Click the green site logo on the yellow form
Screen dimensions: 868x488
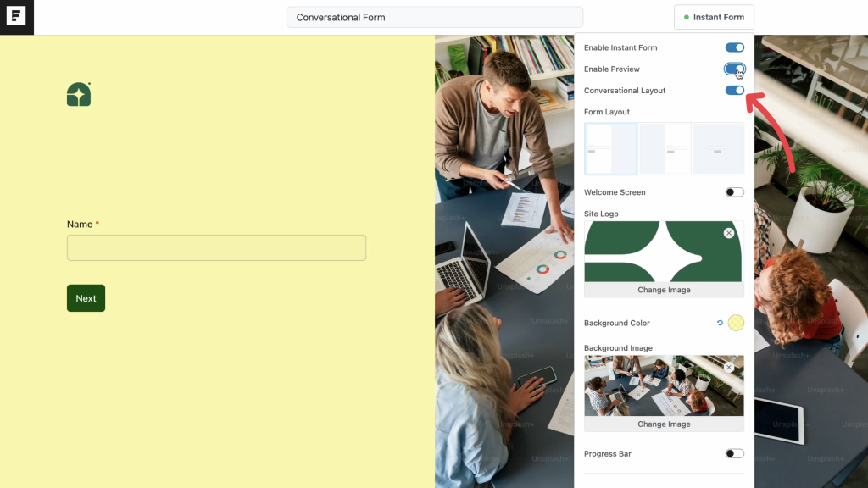(78, 94)
